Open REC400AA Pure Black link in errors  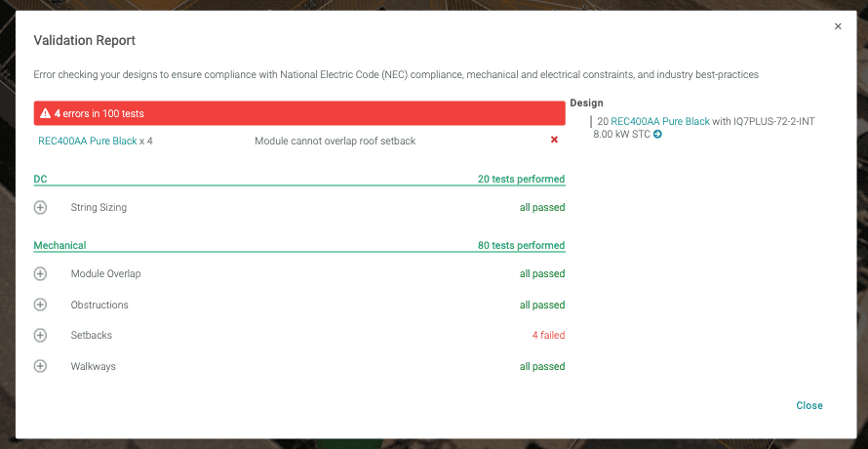coord(87,142)
